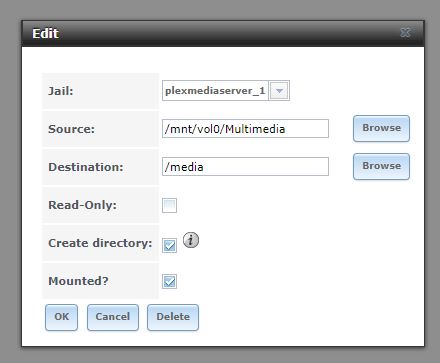Focus the Source field /mnt/vol0/Multimedia
Viewport: 440px width, 363px height.
pyautogui.click(x=245, y=129)
